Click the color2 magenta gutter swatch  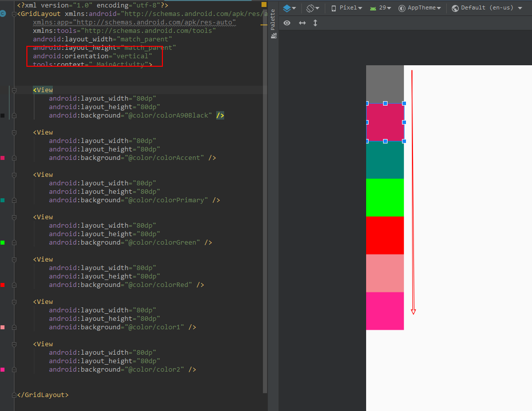coord(2,370)
